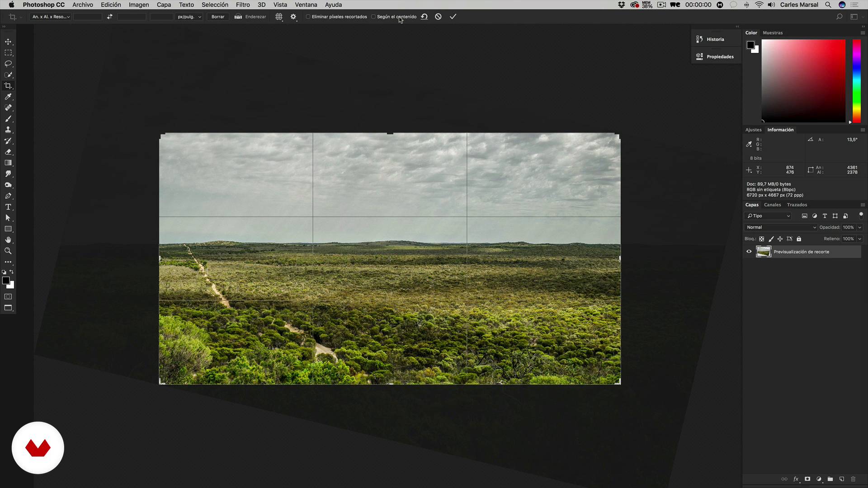Toggle Quick Mask mode

pos(8,297)
